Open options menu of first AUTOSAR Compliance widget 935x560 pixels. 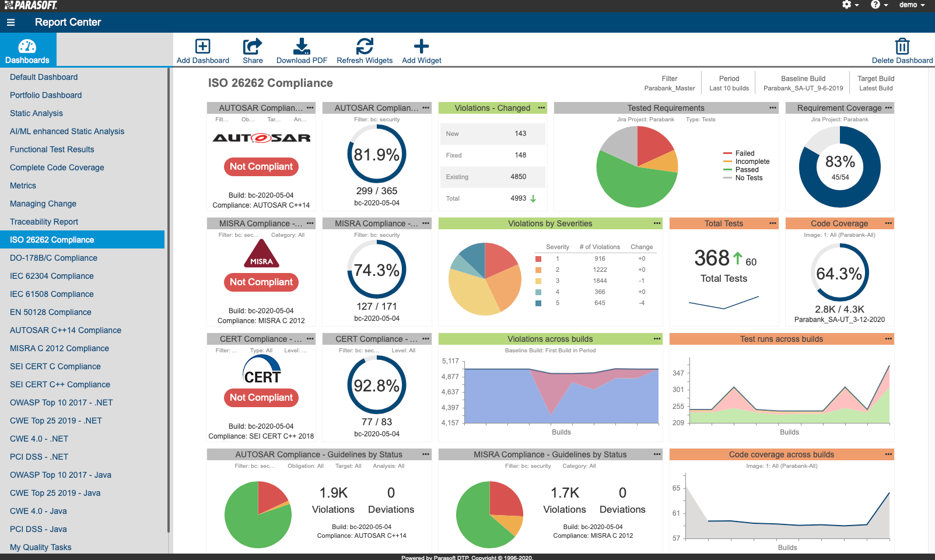click(x=310, y=108)
